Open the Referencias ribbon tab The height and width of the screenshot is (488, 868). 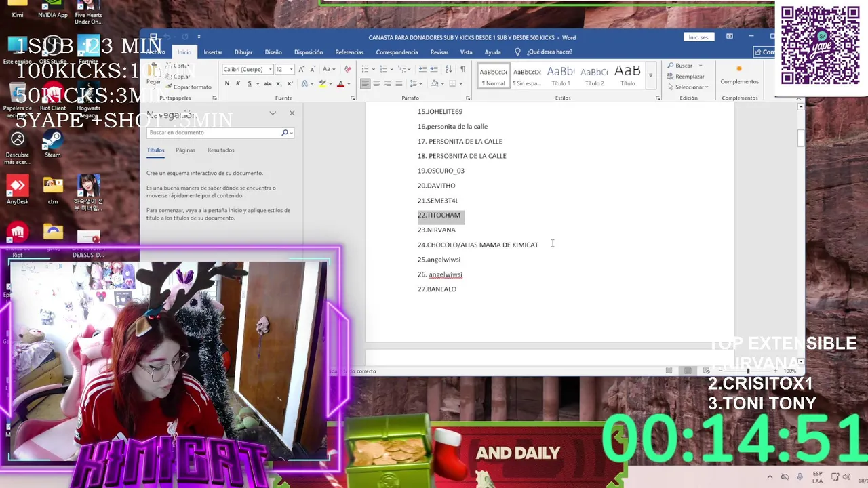(349, 52)
